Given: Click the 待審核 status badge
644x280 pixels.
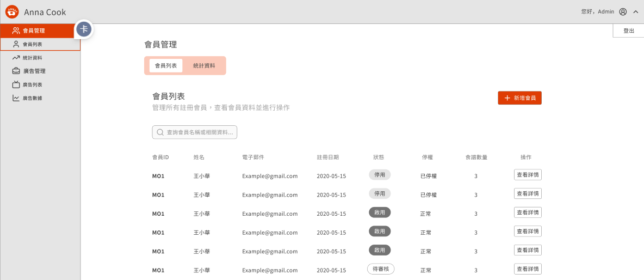Looking at the screenshot, I should pyautogui.click(x=380, y=269).
